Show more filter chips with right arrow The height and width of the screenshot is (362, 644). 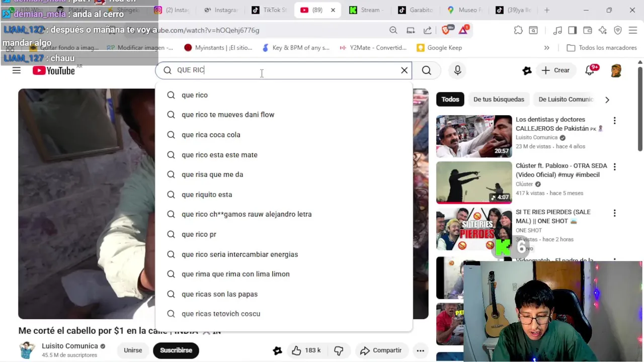click(607, 100)
